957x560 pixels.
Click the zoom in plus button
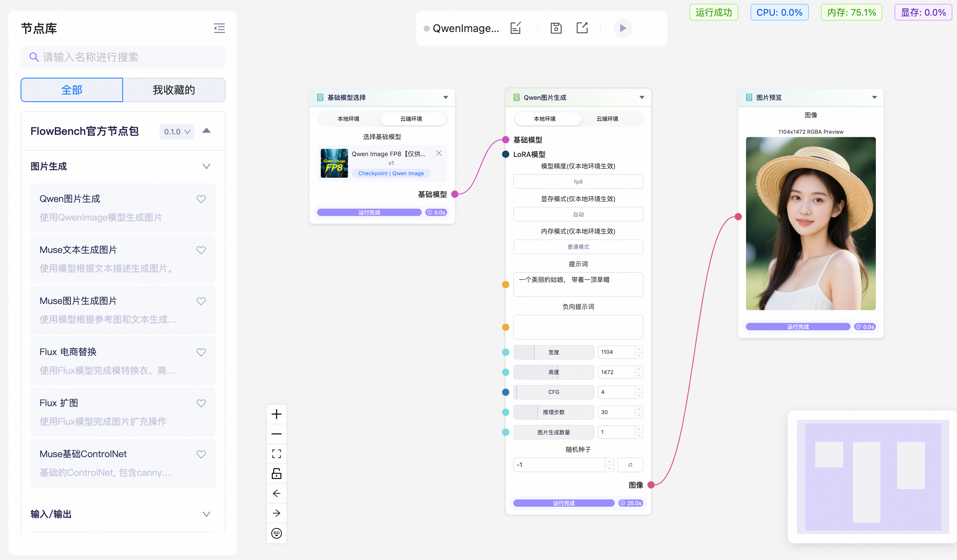(277, 414)
